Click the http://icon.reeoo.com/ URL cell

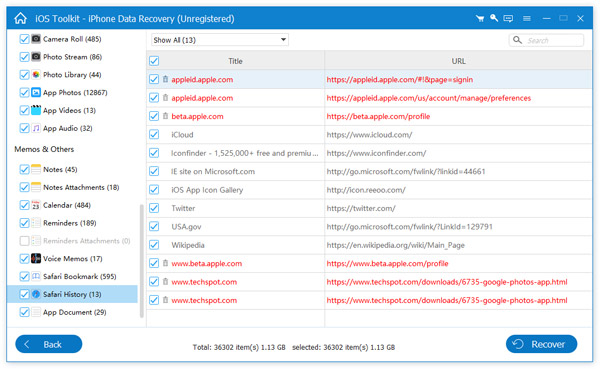[x=366, y=190]
